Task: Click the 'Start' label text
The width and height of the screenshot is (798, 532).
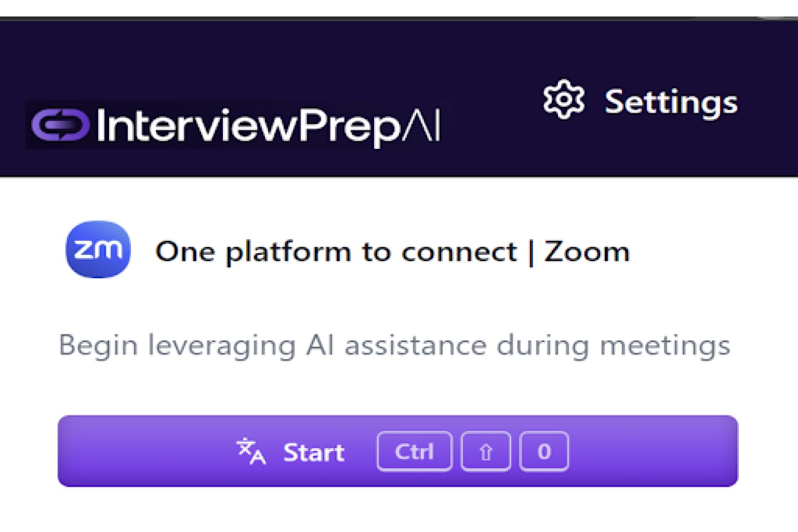Action: (x=314, y=453)
